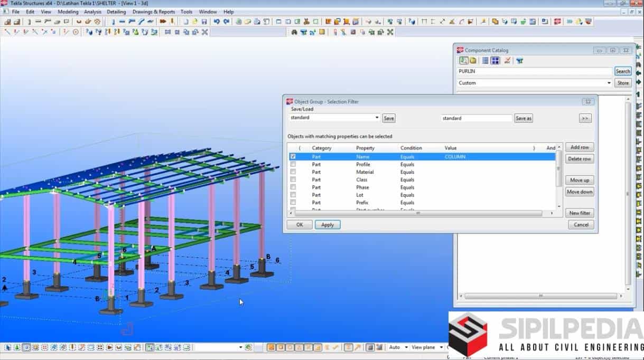Viewport: 644px width, 360px height.
Task: Uncheck the Name equals COLUMN row checkbox
Action: tap(293, 157)
